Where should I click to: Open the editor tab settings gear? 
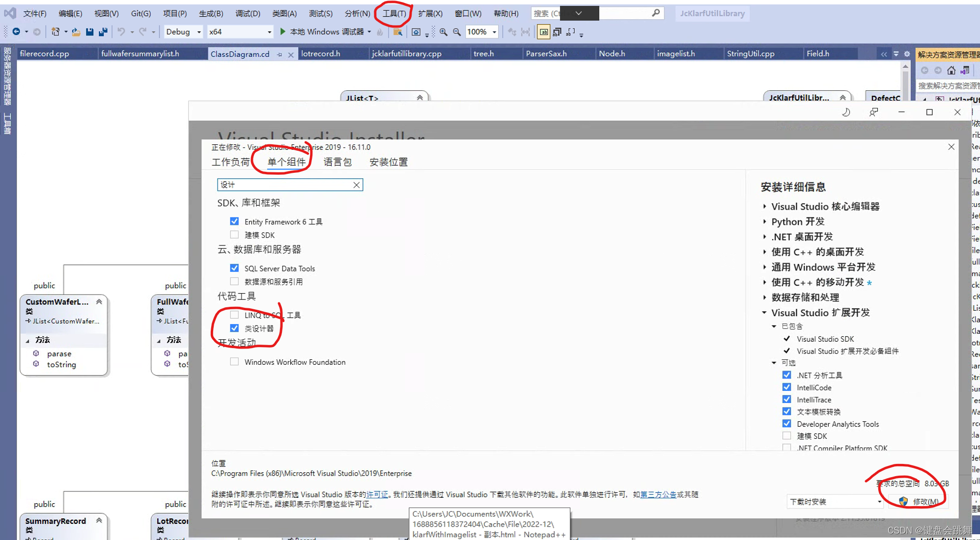[x=907, y=54]
